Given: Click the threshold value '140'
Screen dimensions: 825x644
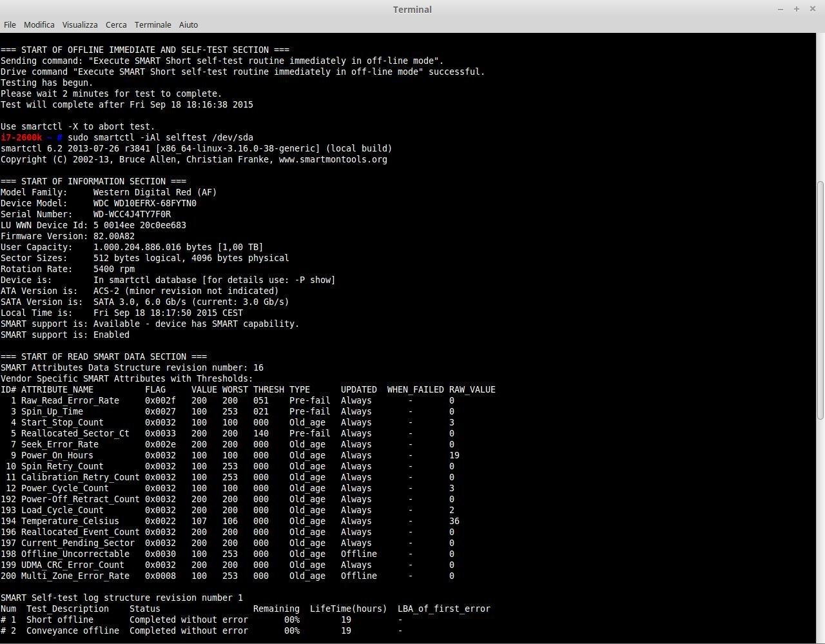Looking at the screenshot, I should (261, 433).
